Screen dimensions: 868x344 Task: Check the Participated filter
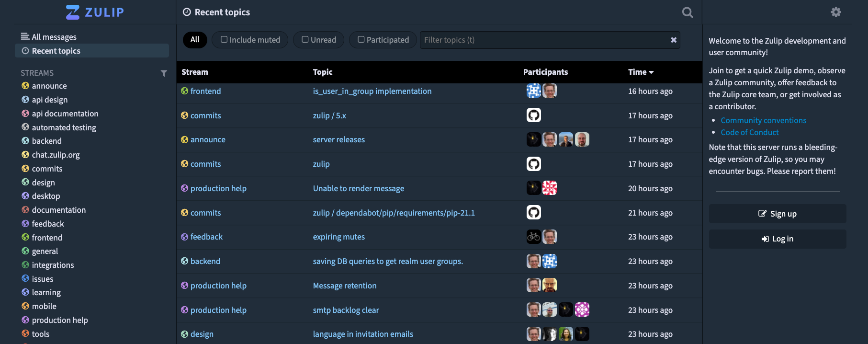[x=361, y=40]
